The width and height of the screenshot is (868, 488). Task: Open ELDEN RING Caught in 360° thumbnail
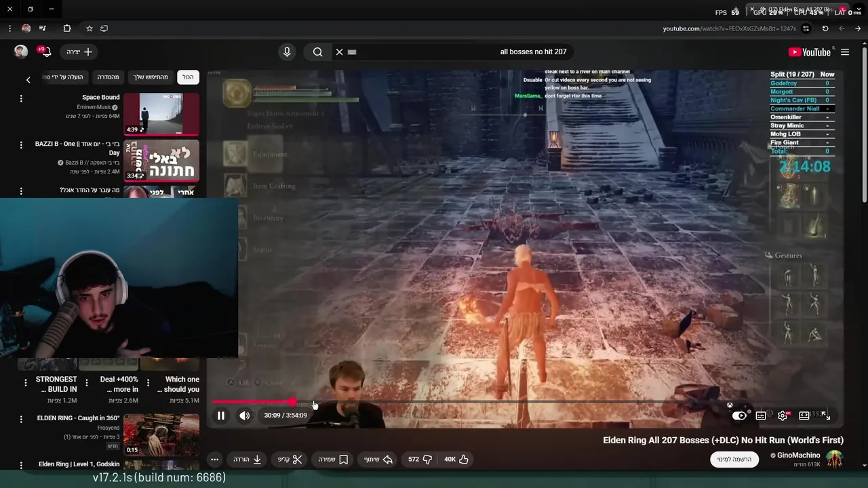[161, 434]
